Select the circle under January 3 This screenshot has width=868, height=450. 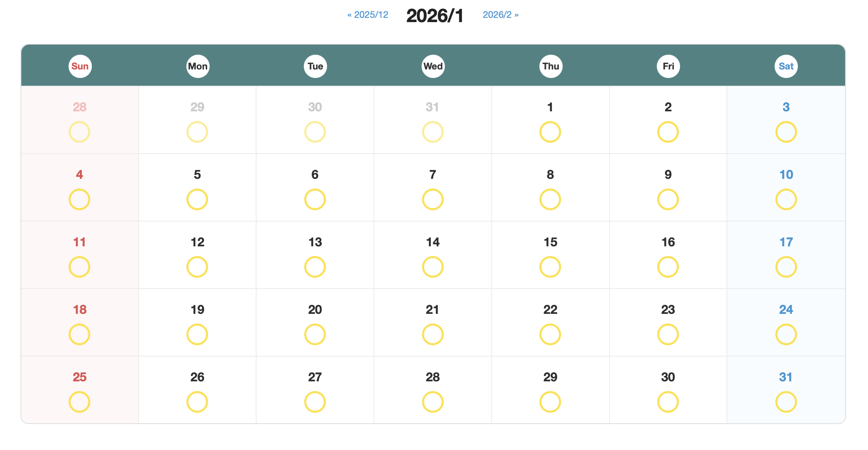coord(786,132)
